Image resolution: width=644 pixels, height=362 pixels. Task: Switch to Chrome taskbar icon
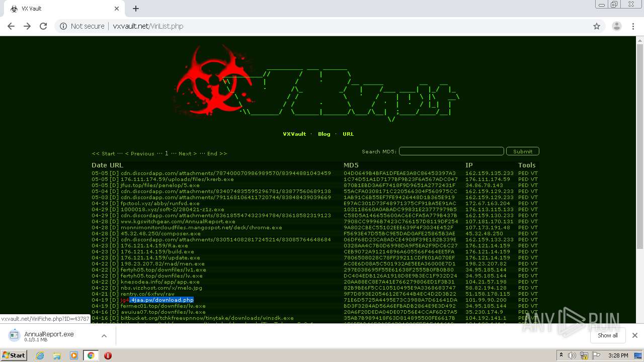[x=91, y=355]
